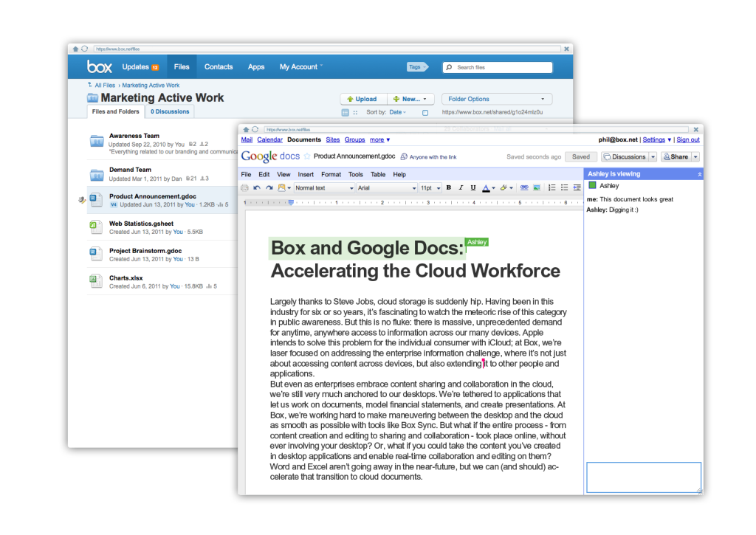Toggle bold formatting in Docs toolbar

449,187
